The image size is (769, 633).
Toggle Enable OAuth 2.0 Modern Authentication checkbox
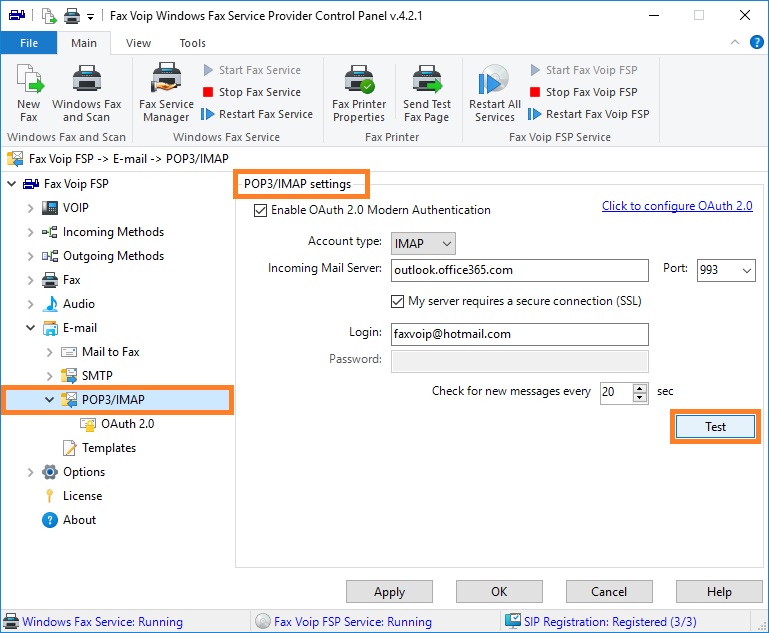click(x=260, y=210)
